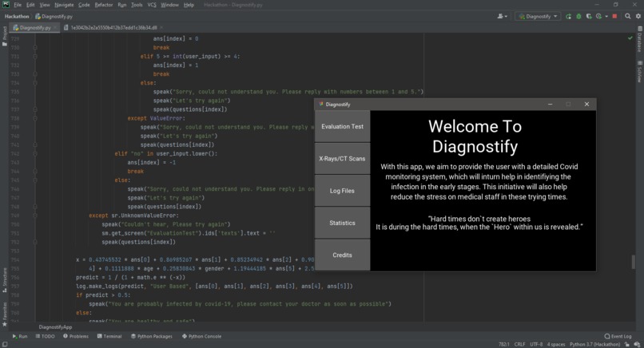Switch to the 1e3042b2e2a...d8 file tab
Viewport: 644px width, 348px height.
click(x=113, y=27)
